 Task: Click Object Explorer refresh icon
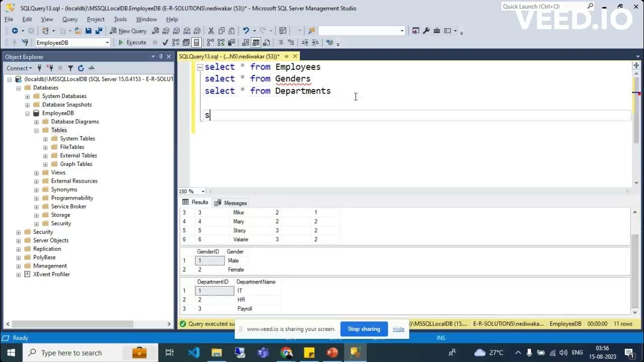tap(80, 68)
